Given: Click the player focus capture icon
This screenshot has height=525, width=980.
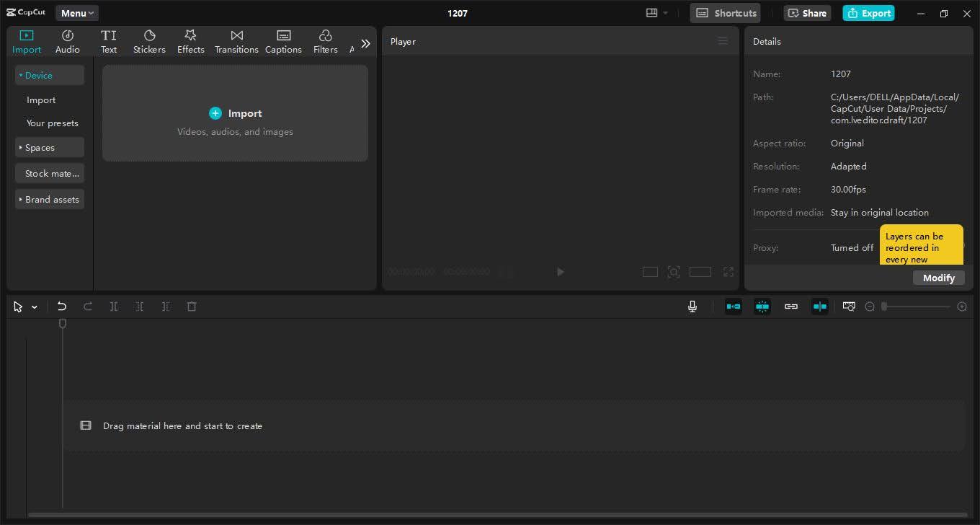Looking at the screenshot, I should coord(674,272).
